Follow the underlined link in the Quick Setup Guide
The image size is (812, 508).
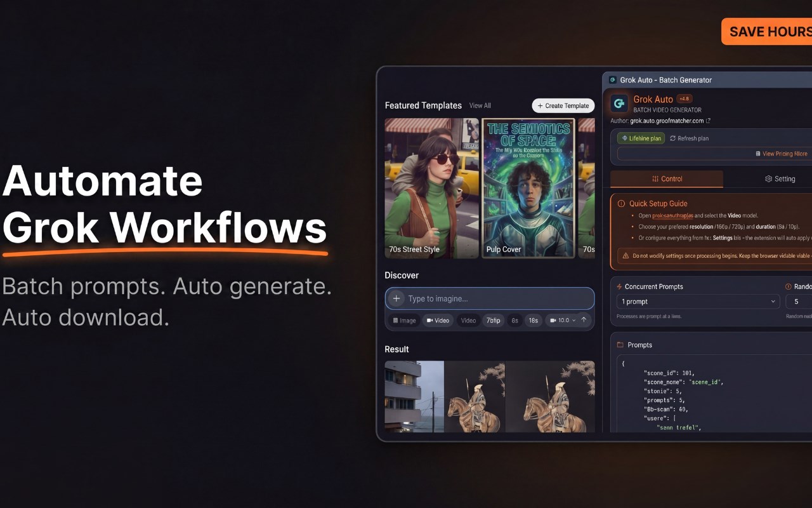tap(673, 216)
